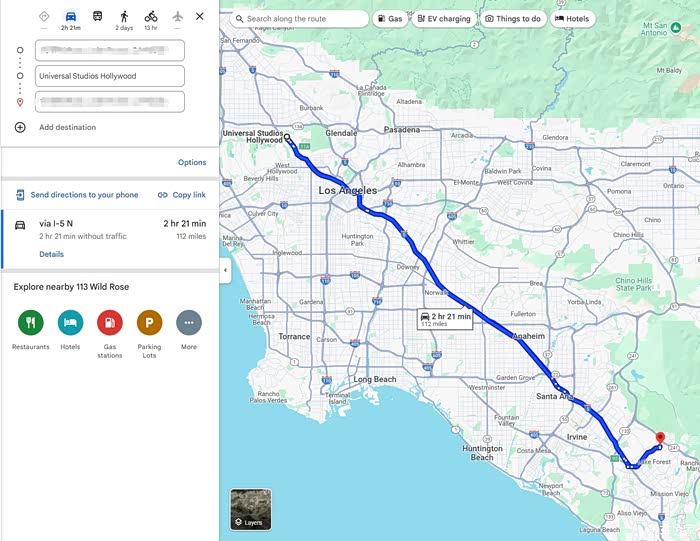Click the Burbank map label
The width and height of the screenshot is (700, 541).
[311, 108]
